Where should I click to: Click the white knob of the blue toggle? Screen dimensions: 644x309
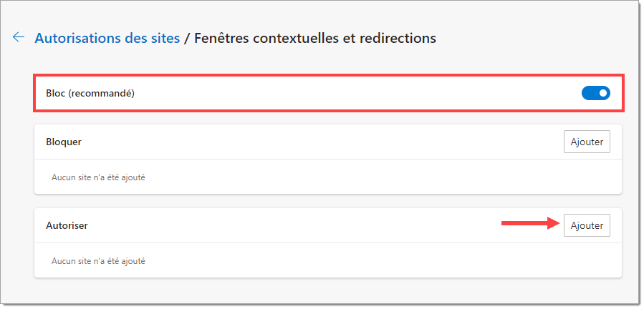coord(603,93)
